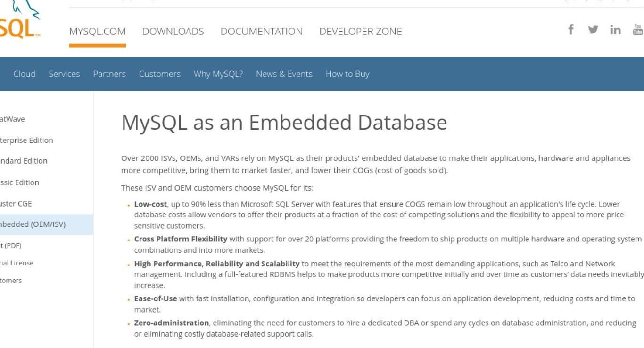The width and height of the screenshot is (644, 348).
Task: Open the Partners menu item
Action: [x=109, y=74]
